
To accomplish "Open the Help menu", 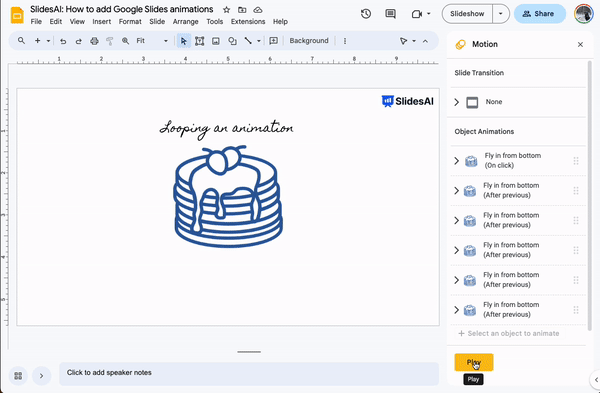I will coord(280,22).
